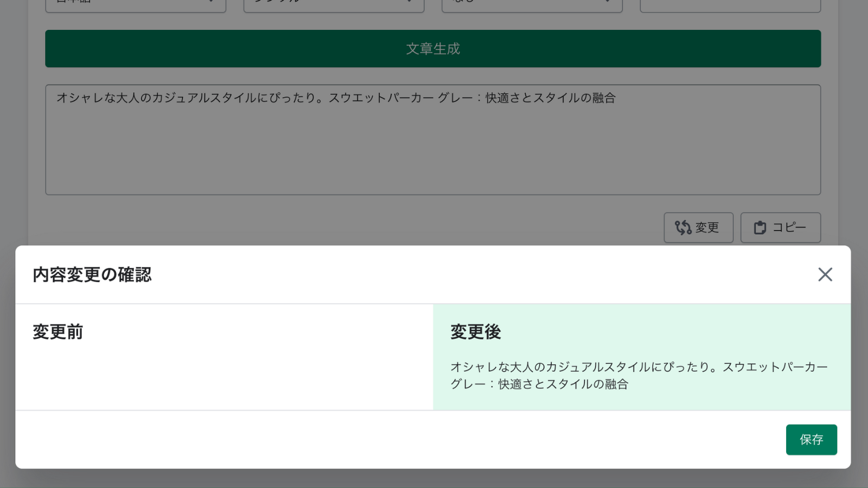Click the generated text area
868x488 pixels.
tap(433, 140)
